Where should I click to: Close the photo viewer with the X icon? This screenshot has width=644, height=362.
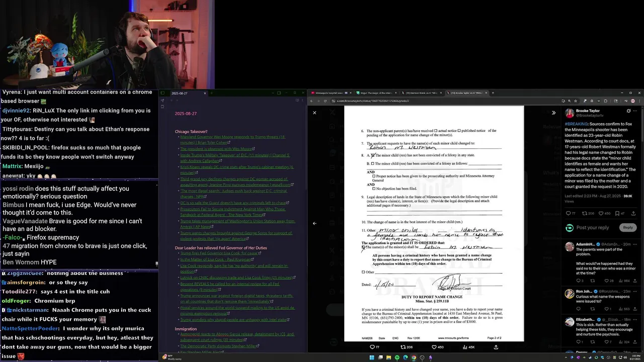coord(314,113)
